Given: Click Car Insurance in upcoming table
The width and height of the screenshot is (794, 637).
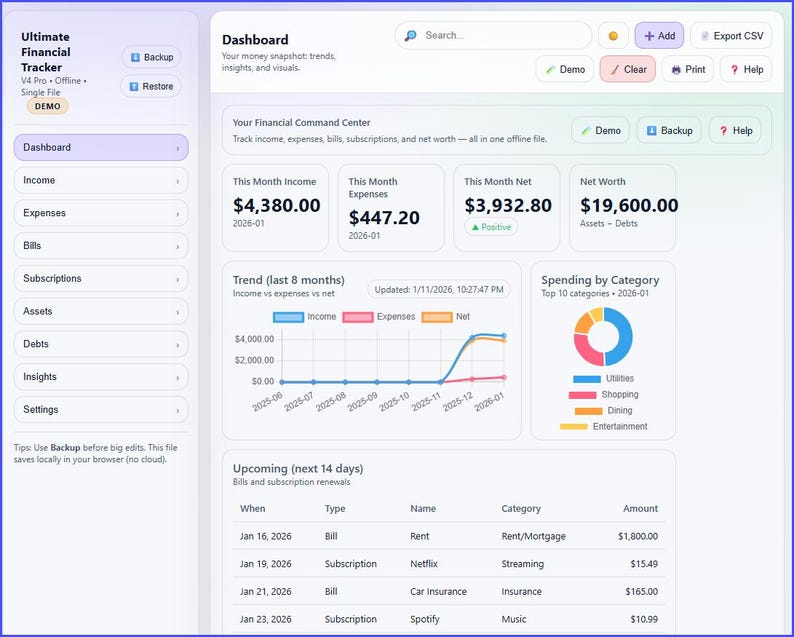Looking at the screenshot, I should coord(439,591).
